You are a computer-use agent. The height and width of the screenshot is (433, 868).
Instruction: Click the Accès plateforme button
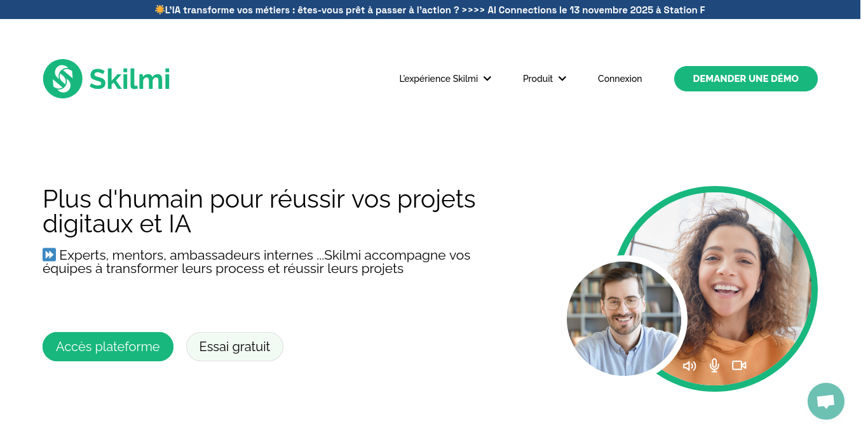[x=107, y=347]
